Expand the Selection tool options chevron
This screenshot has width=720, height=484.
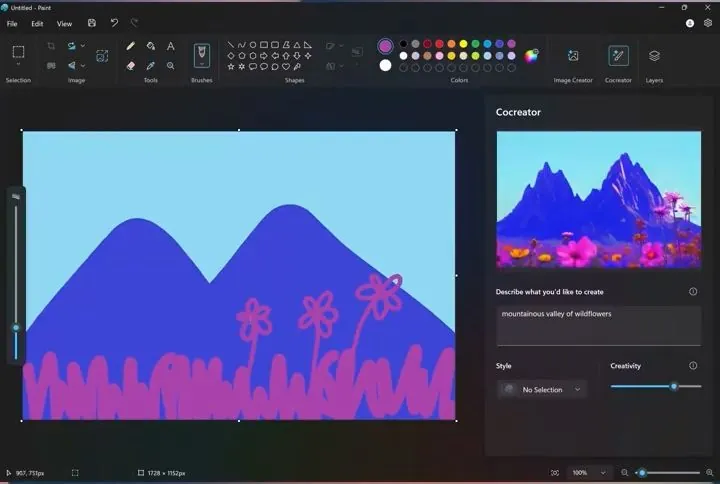pos(18,65)
